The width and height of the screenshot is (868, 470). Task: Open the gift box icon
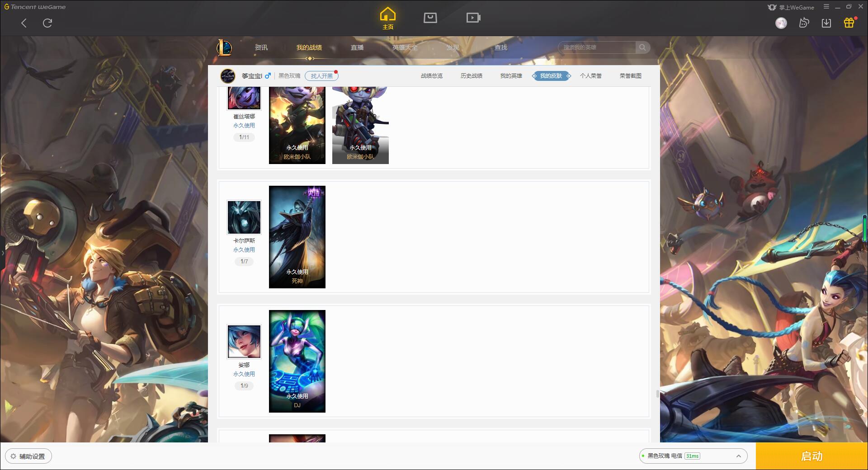(849, 23)
